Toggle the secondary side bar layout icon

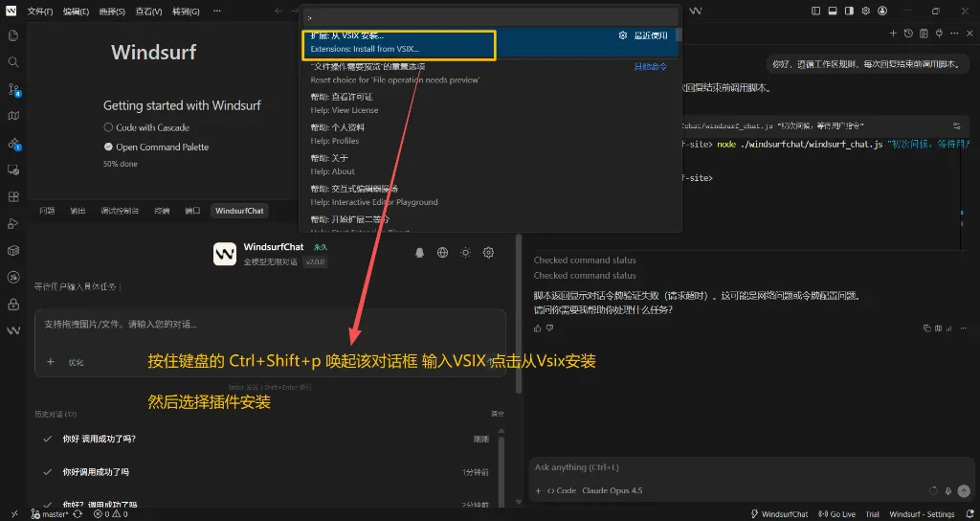(848, 11)
